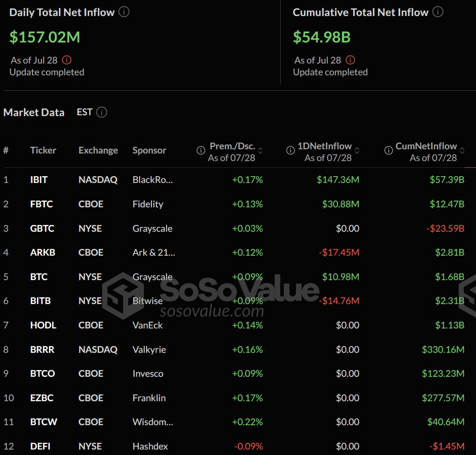476x455 pixels.
Task: Click IBIT's $147.36M one-day inflow
Action: pyautogui.click(x=338, y=180)
